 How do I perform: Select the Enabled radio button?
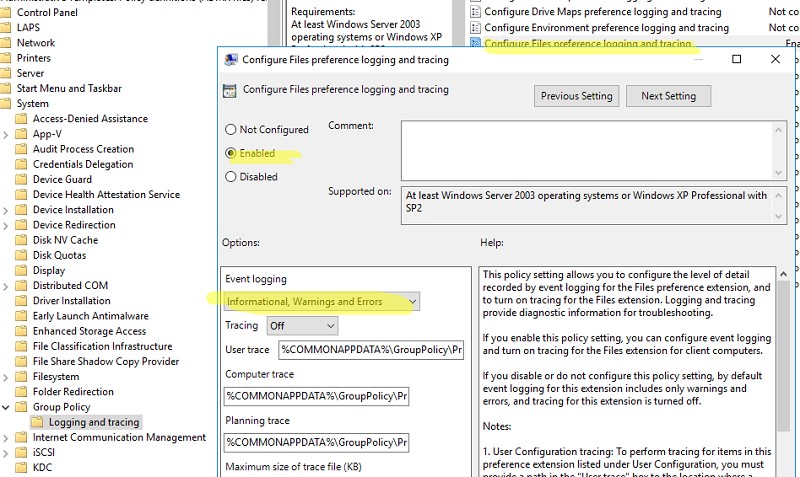(231, 153)
